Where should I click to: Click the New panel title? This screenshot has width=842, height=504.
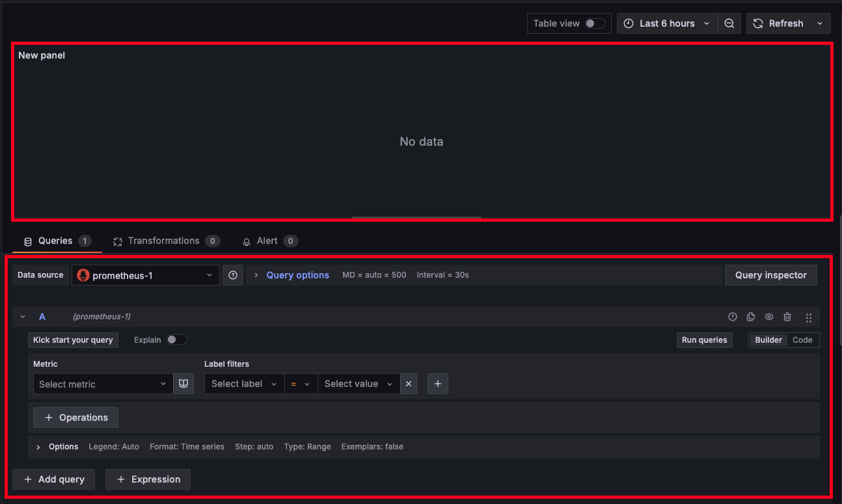click(42, 55)
